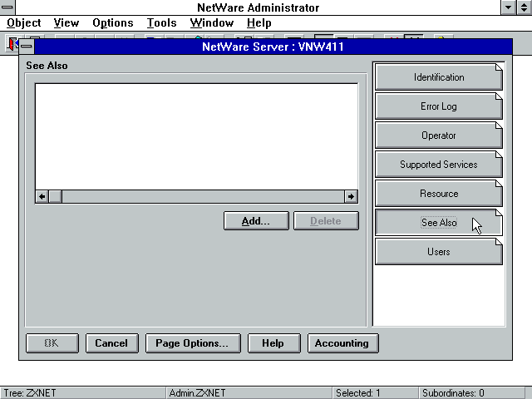This screenshot has width=532, height=399.
Task: Select the See Also page button
Action: [438, 223]
